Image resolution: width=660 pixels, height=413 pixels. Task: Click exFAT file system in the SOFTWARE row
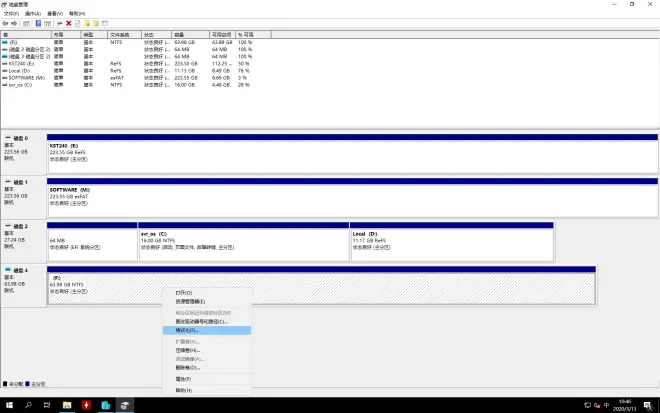pos(117,78)
